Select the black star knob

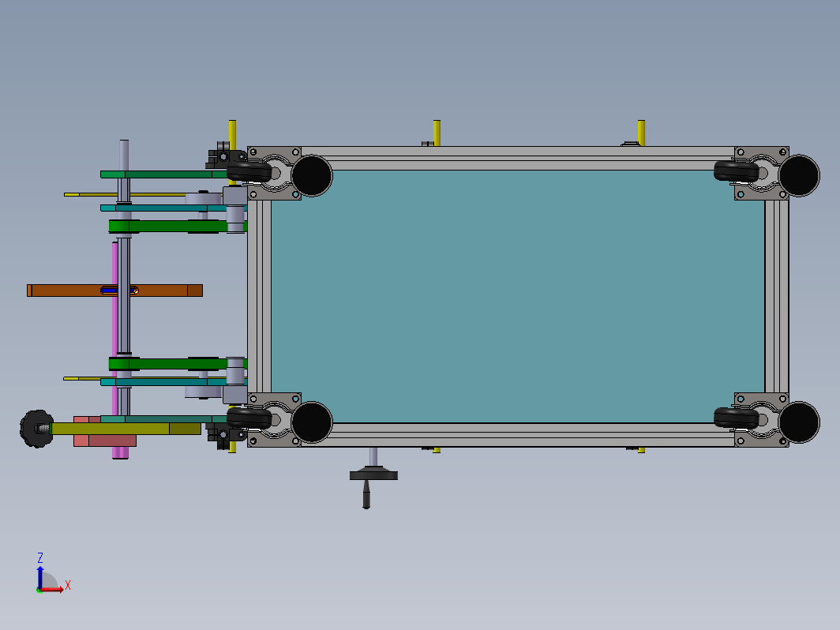(x=36, y=429)
